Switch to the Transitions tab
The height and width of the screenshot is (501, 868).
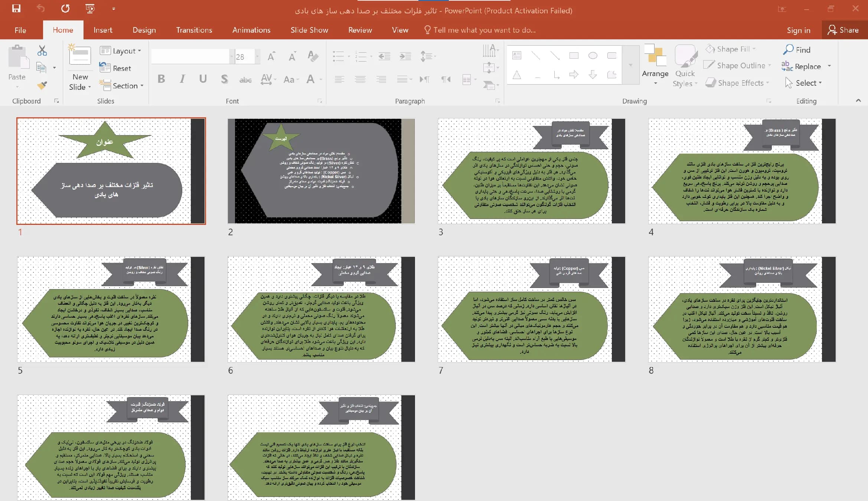tap(194, 30)
